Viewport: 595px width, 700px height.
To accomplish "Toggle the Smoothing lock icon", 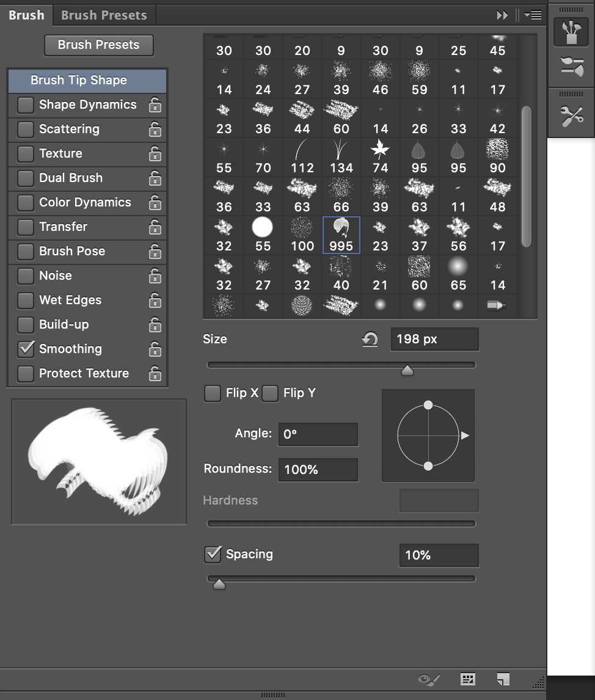I will tap(155, 349).
